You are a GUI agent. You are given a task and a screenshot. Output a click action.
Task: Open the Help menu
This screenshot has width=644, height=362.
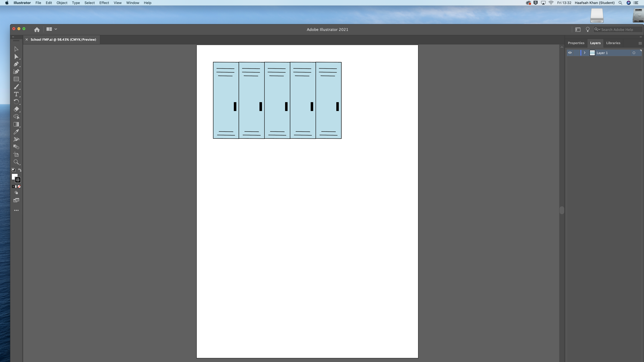[x=148, y=3]
